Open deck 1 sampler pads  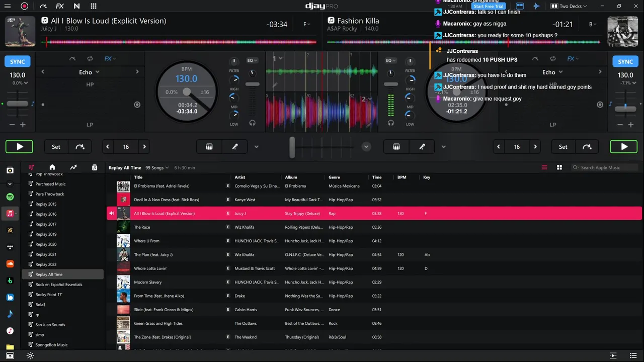pos(209,147)
